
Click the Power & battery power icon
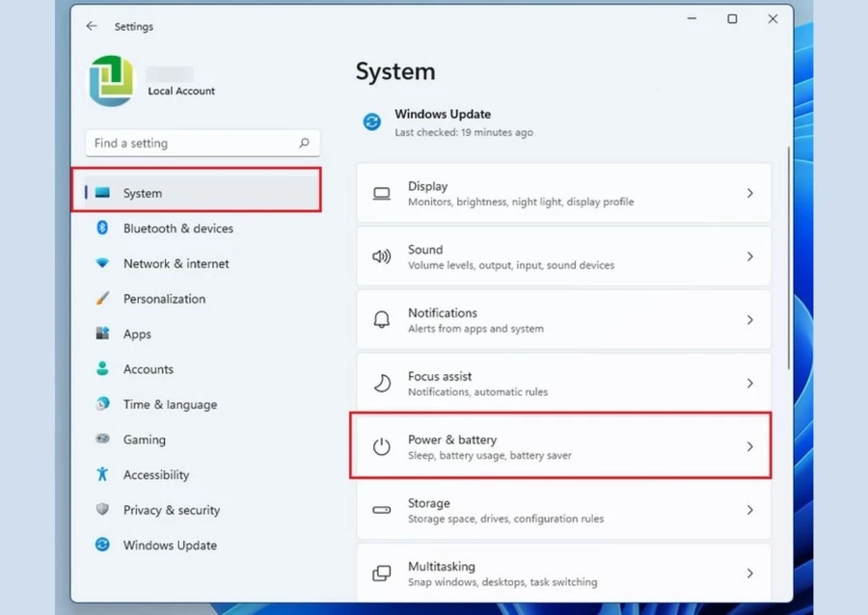[381, 446]
